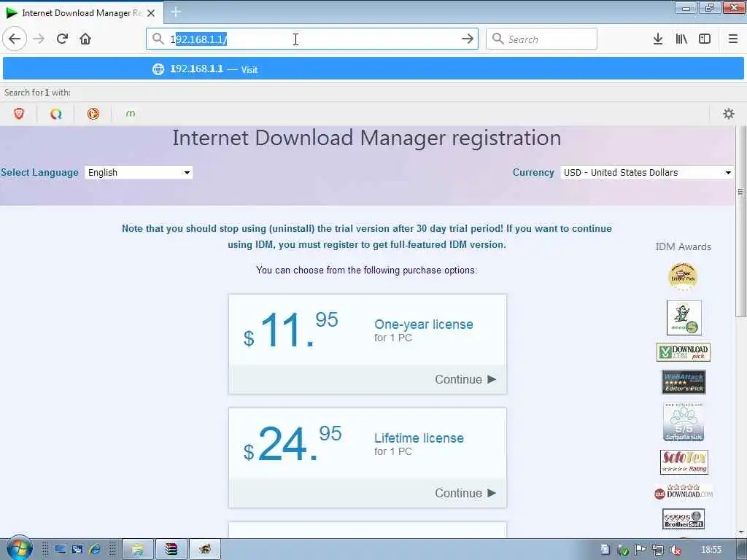Click the BrotherSoft award badge
Screen dimensions: 747x560
click(684, 519)
